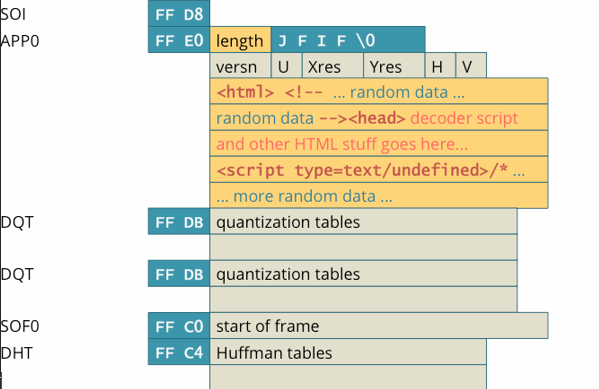The height and width of the screenshot is (389, 599).
Task: Click the <html> <!-- random data row
Action: point(379,91)
